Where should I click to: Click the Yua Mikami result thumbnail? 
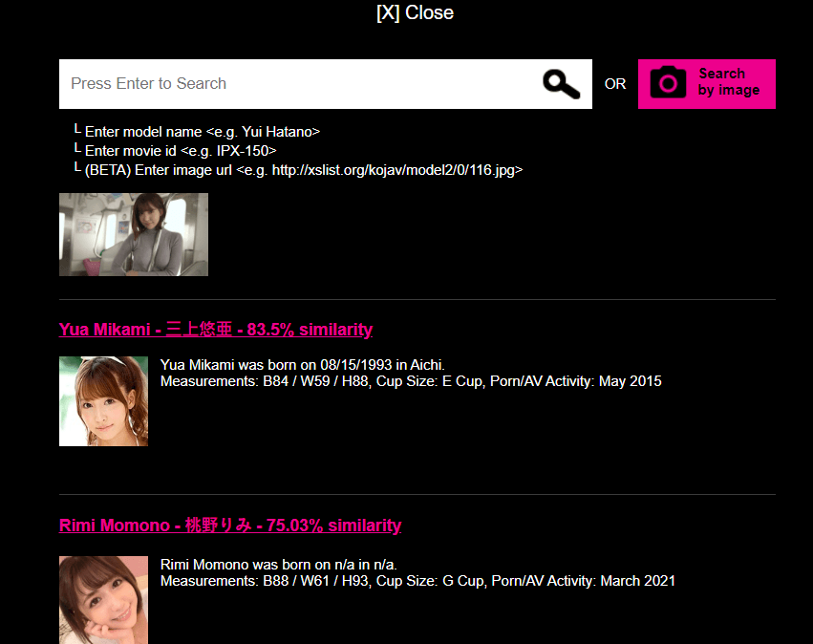pos(103,401)
